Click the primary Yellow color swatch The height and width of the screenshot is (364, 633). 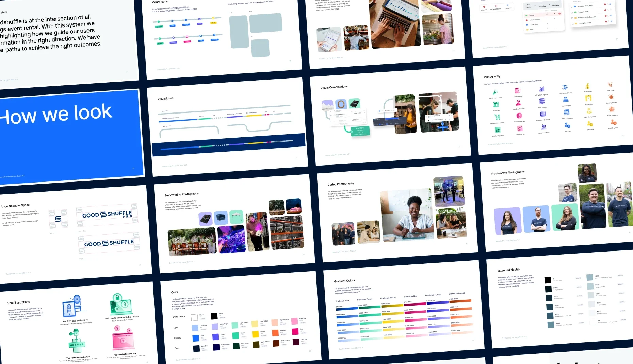(x=256, y=334)
